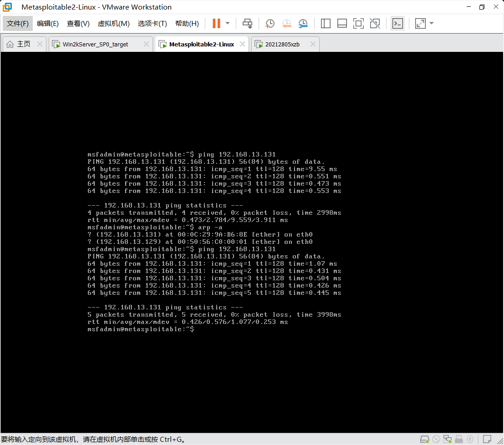Click the network adapter status icon
The height and width of the screenshot is (445, 504).
tap(448, 439)
